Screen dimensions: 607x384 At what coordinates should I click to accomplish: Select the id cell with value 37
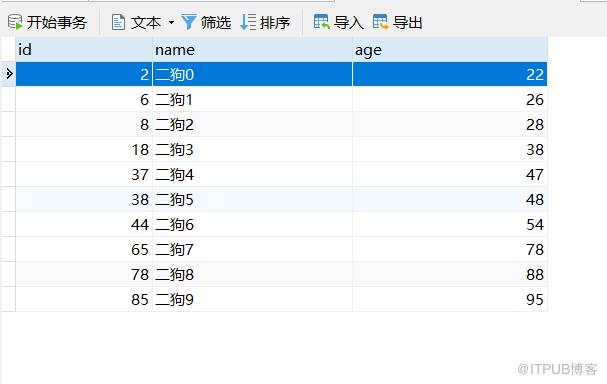(x=84, y=174)
